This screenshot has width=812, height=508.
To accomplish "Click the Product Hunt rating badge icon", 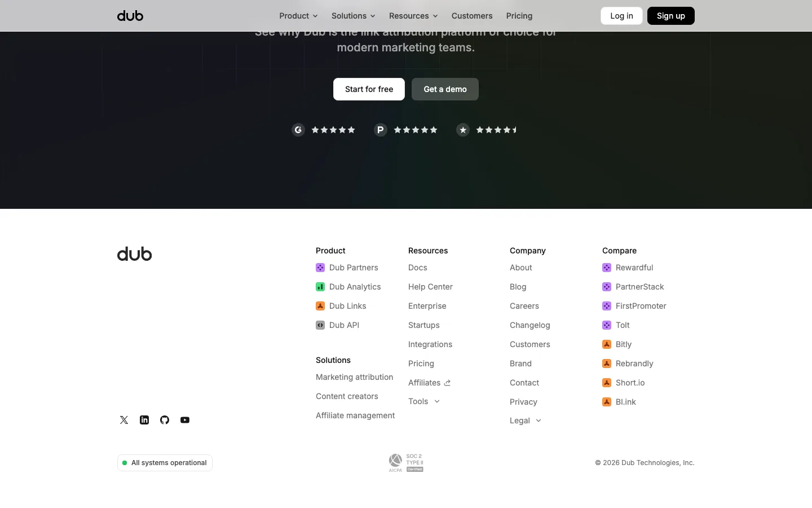I will pos(381,130).
